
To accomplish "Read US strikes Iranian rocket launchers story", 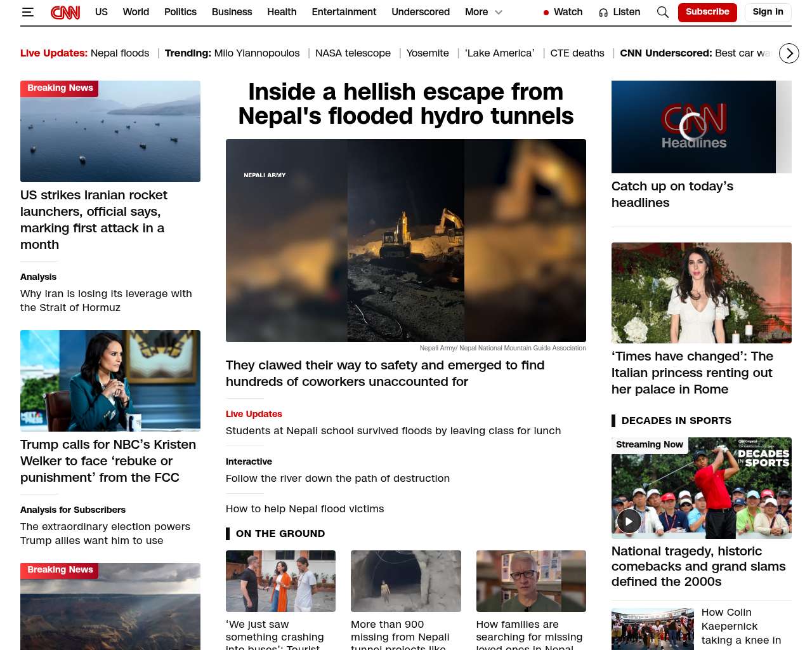I will 94,220.
